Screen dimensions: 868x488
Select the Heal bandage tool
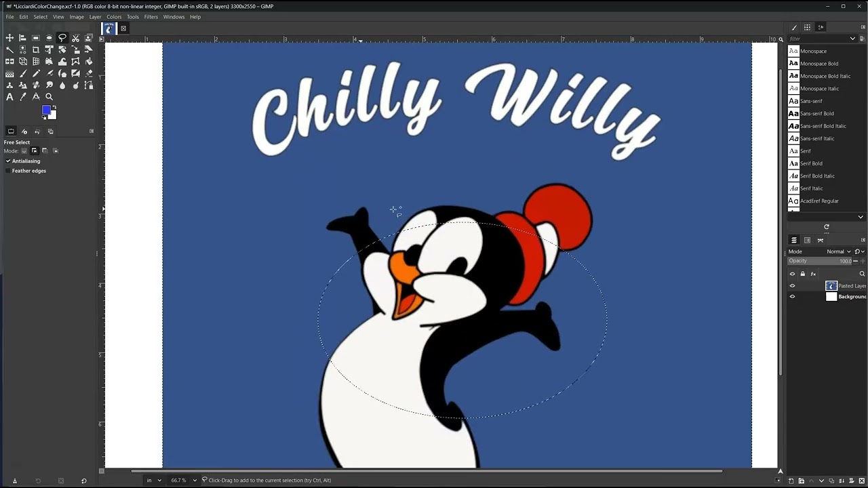[36, 85]
